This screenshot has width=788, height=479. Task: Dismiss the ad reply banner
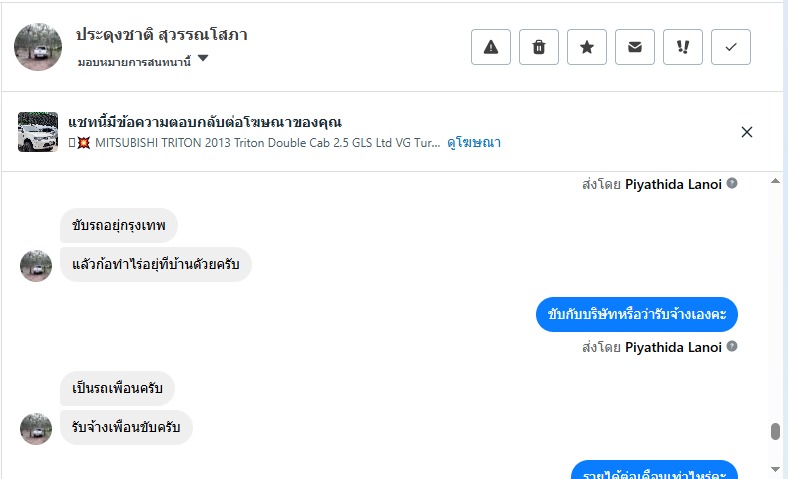pos(747,132)
